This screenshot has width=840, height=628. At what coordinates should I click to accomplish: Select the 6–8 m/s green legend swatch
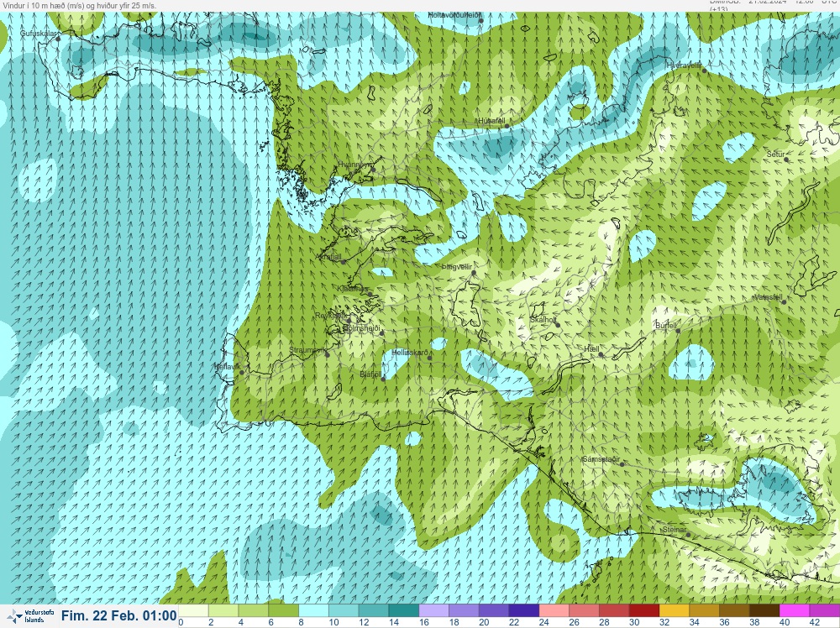click(x=283, y=611)
